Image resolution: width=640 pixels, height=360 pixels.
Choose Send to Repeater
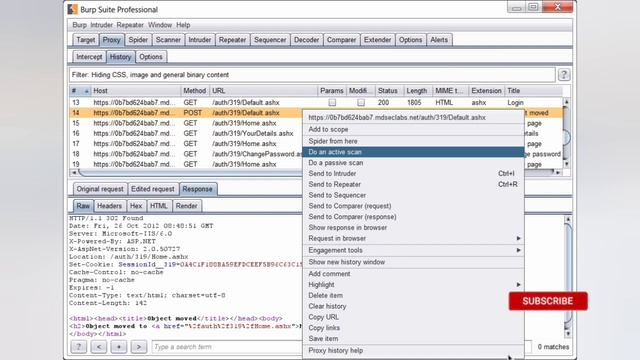click(413, 184)
